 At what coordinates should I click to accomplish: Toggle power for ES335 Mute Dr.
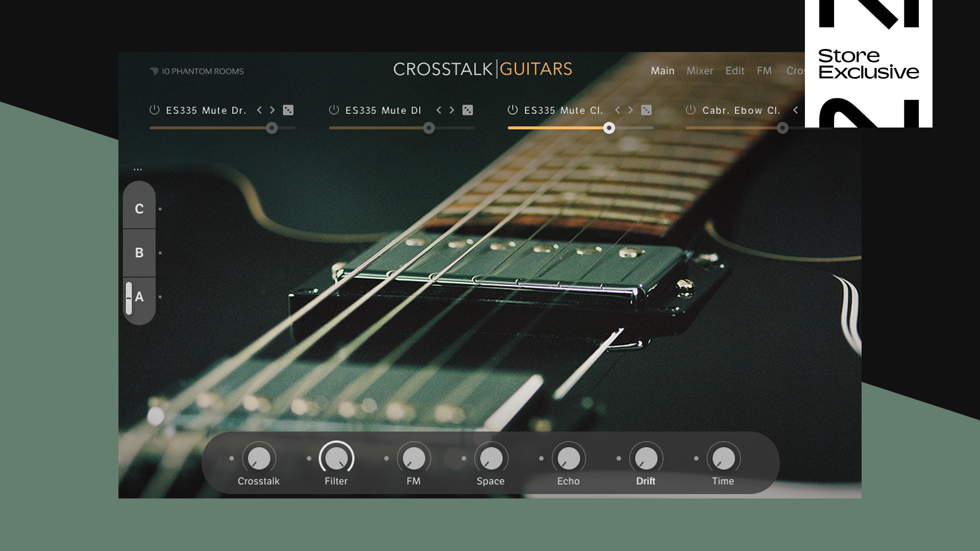point(154,109)
